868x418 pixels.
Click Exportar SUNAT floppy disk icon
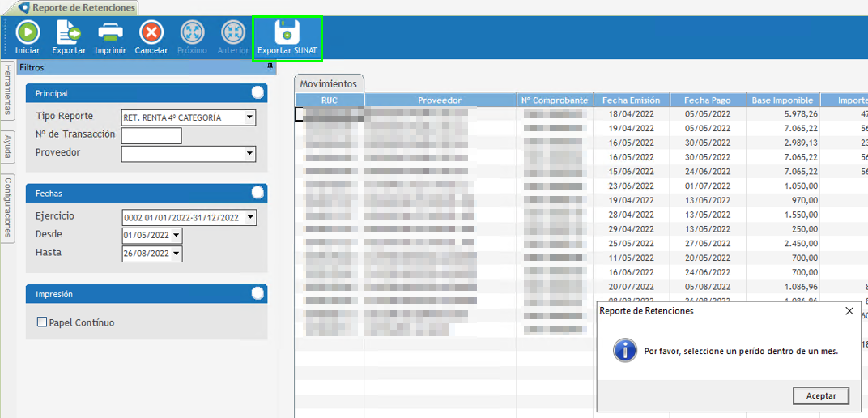coord(287,32)
